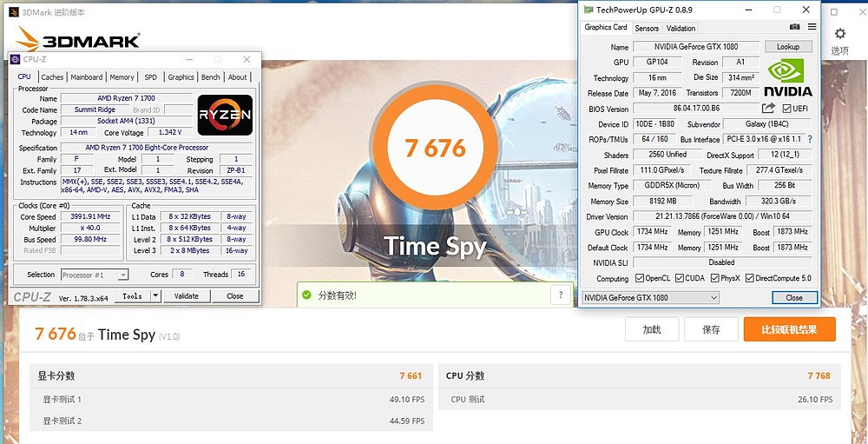Click CPU-Z Tools button

[132, 296]
